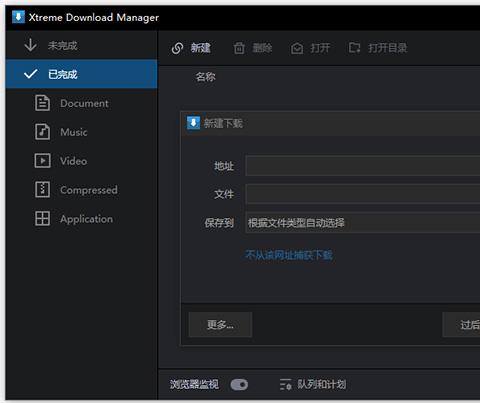480x403 pixels.
Task: Select the 已完成 downloads tab
Action: tap(81, 74)
